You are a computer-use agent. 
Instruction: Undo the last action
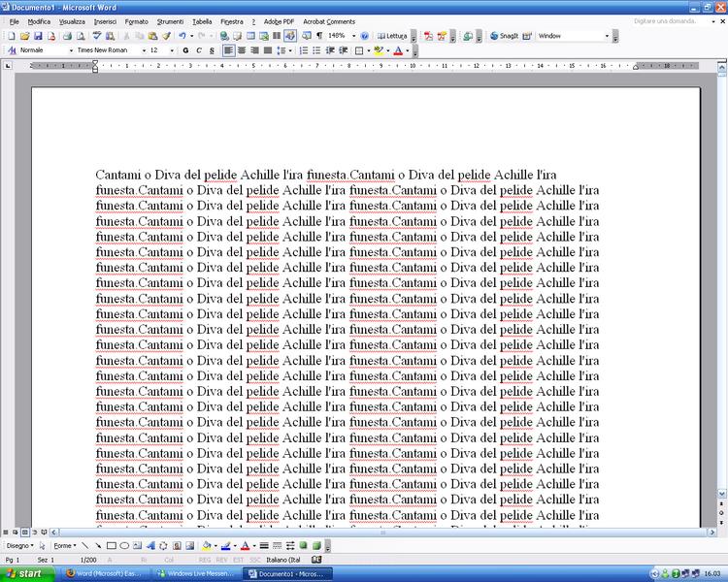pyautogui.click(x=182, y=36)
